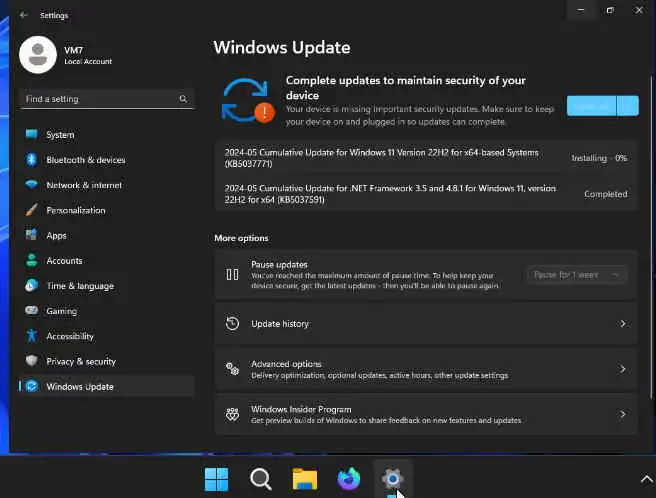Viewport: 656px width, 498px height.
Task: Open Windows Insider Program via its chevron
Action: [623, 414]
